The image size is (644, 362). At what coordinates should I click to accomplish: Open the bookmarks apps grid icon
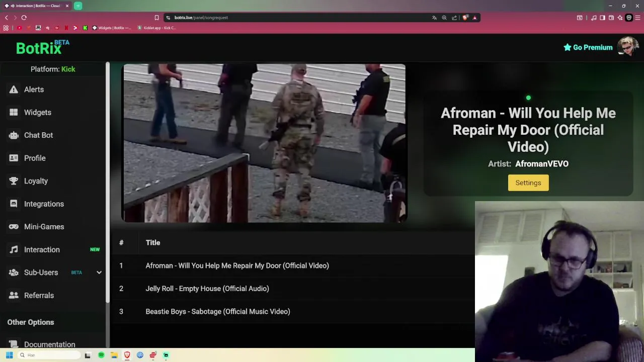[x=6, y=28]
